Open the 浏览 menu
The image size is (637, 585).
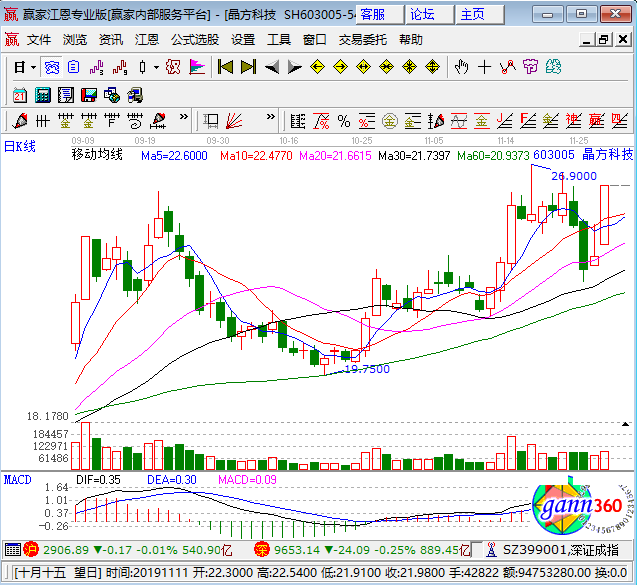(x=75, y=40)
